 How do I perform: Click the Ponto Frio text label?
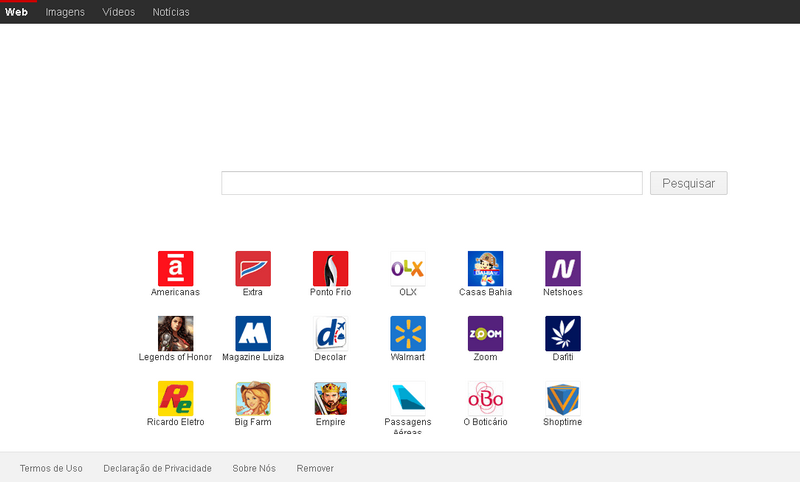[x=331, y=292]
